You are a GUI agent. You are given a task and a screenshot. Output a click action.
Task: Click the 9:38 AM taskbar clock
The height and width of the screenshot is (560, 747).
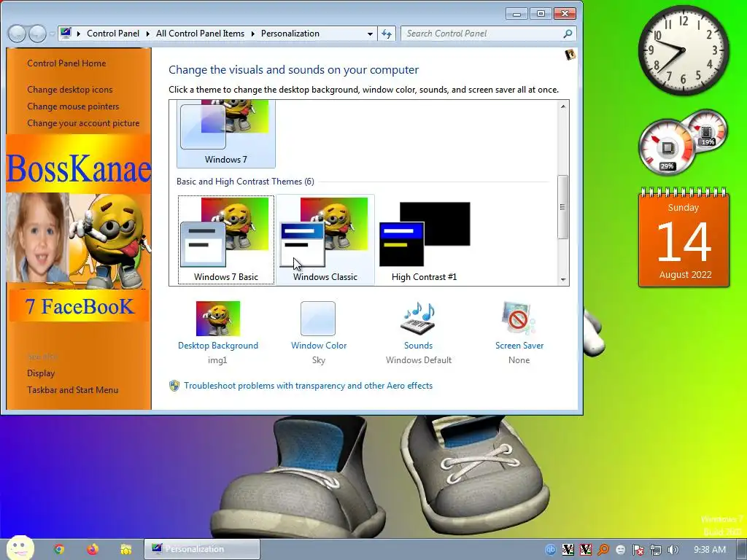pos(709,550)
